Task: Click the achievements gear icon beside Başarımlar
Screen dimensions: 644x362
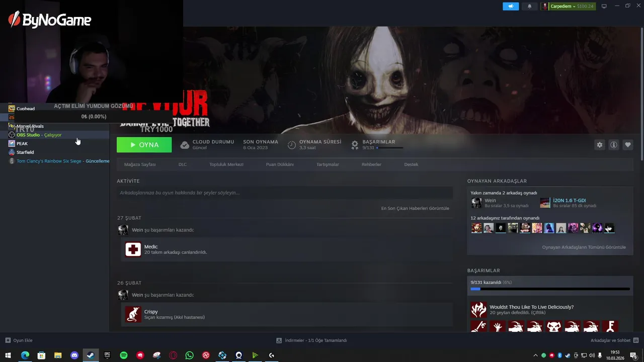Action: [x=355, y=145]
